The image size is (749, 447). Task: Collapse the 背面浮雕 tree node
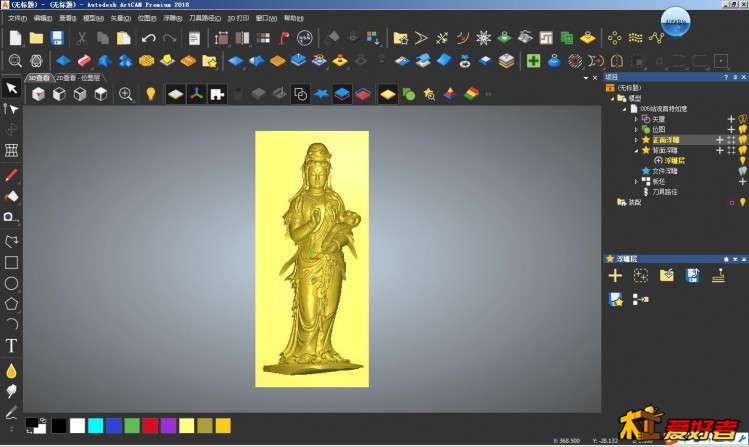(x=636, y=150)
